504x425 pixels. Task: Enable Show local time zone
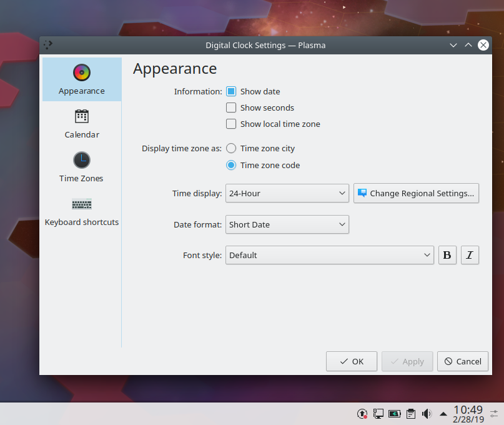231,124
